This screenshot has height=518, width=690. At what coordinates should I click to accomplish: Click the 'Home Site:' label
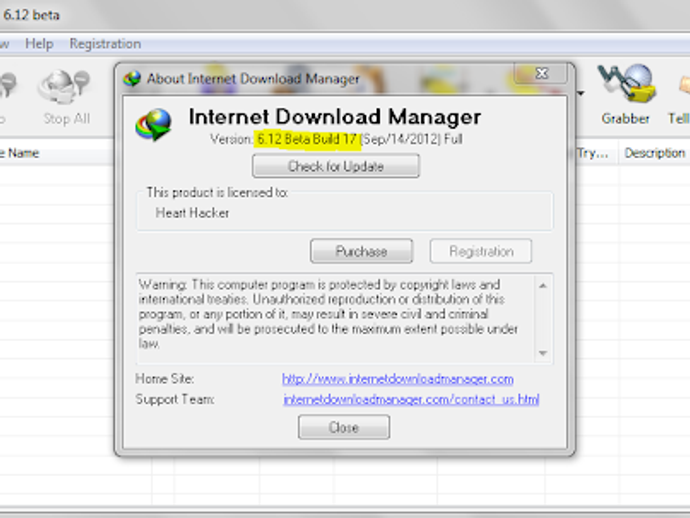tap(165, 379)
